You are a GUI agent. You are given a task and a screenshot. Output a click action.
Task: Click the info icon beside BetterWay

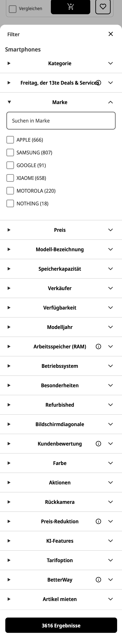(98, 580)
